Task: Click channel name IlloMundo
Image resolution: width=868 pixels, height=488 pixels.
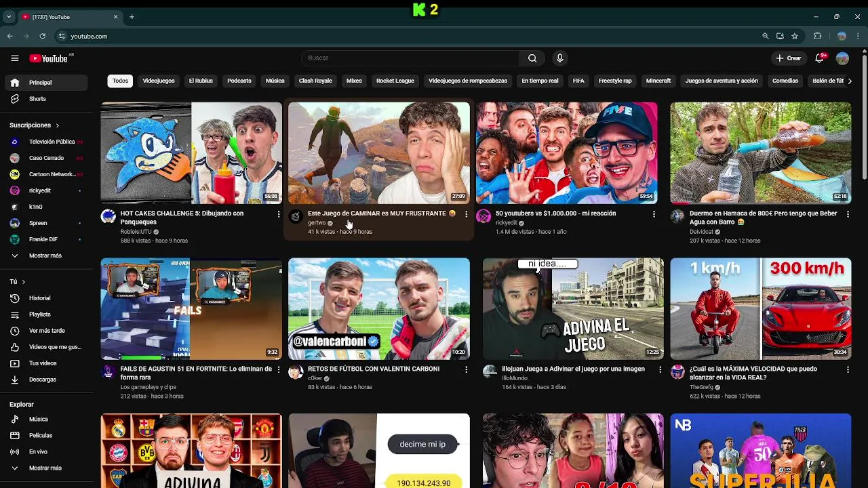Action: (x=516, y=378)
